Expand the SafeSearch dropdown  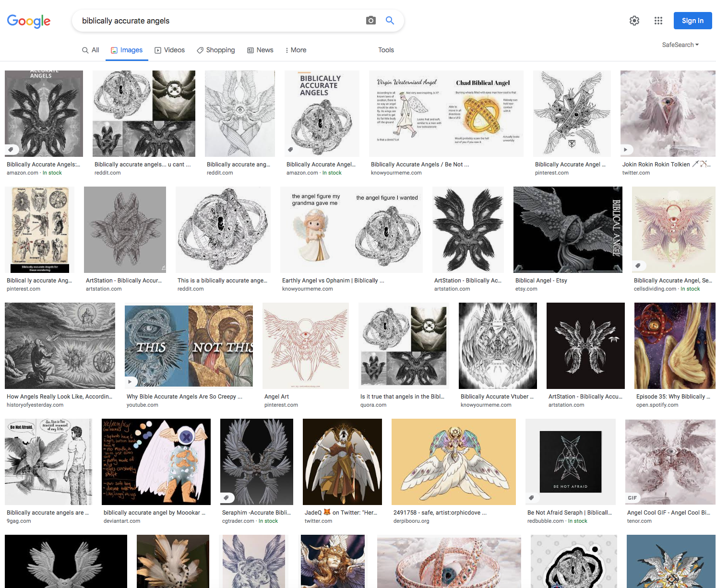(680, 45)
